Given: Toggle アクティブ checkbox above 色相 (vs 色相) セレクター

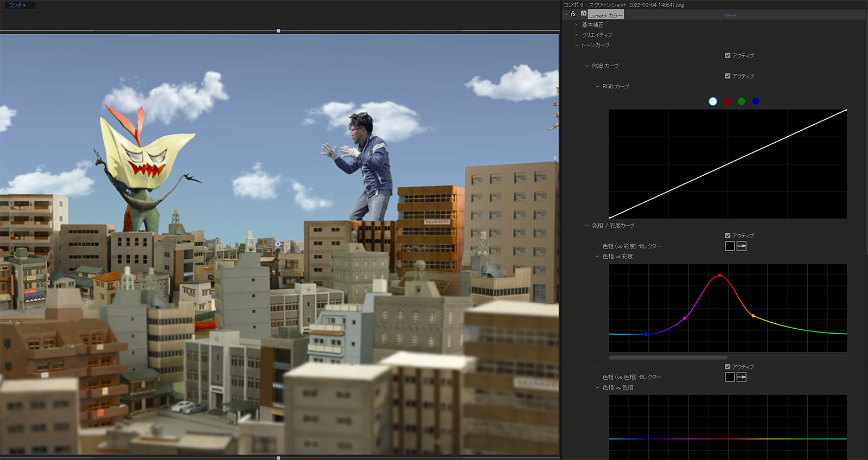Looking at the screenshot, I should pyautogui.click(x=727, y=367).
